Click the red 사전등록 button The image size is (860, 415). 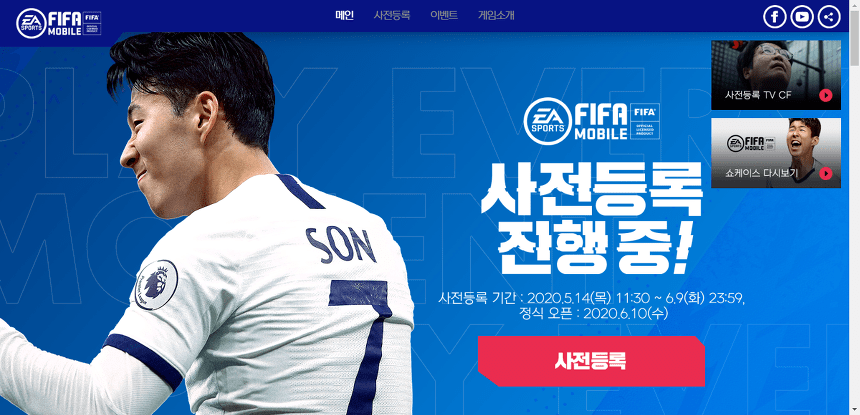tap(591, 361)
